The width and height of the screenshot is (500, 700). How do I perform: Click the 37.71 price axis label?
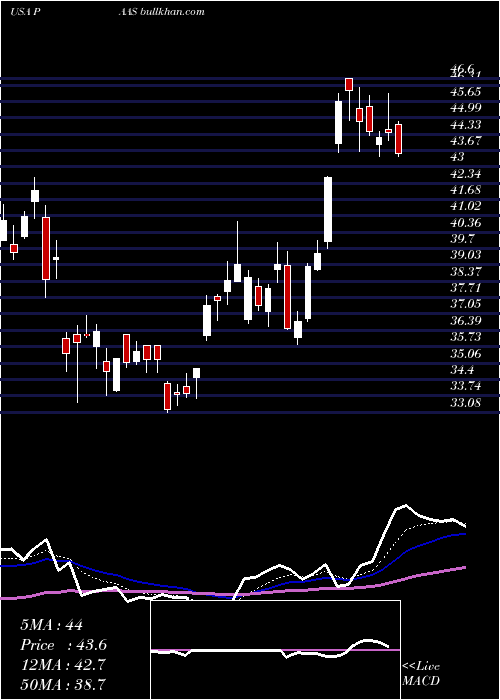[x=466, y=288]
